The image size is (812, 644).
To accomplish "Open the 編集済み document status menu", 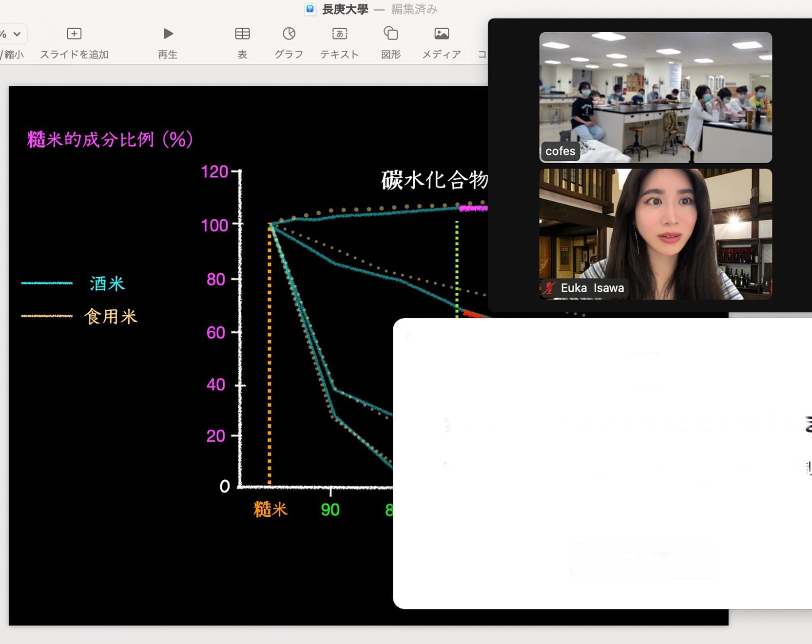I will 414,9.
